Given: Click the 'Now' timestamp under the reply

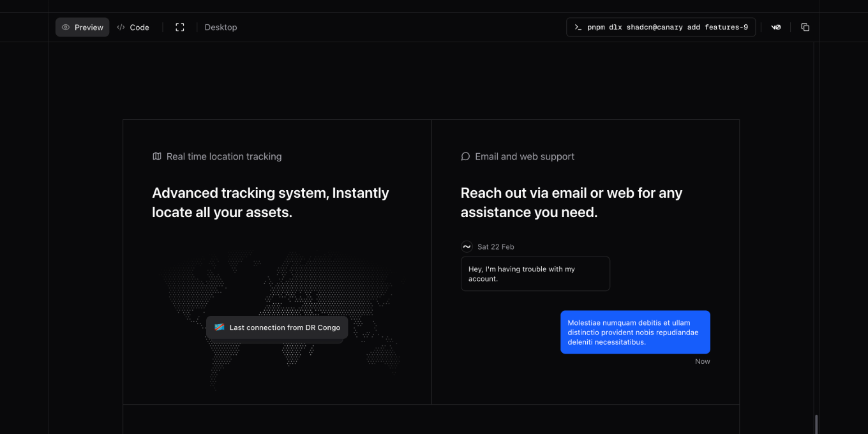Looking at the screenshot, I should pos(702,361).
